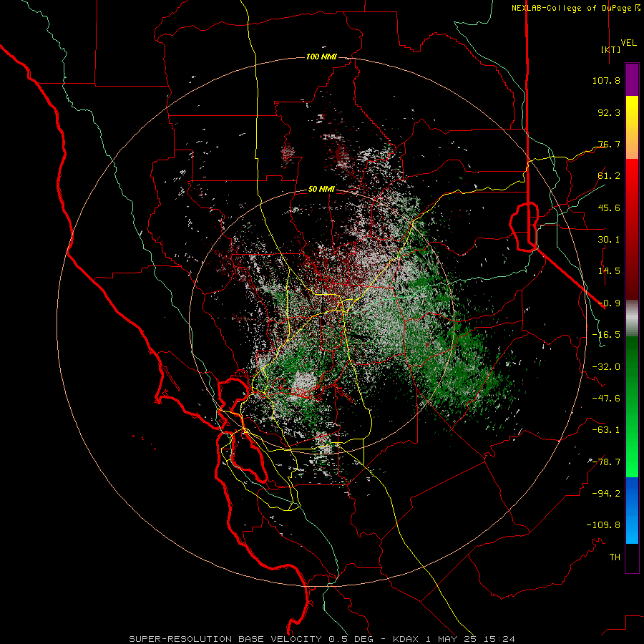Screen dimensions: 644x644
Task: Click the 14.5 velocity scale label
Action: [609, 271]
